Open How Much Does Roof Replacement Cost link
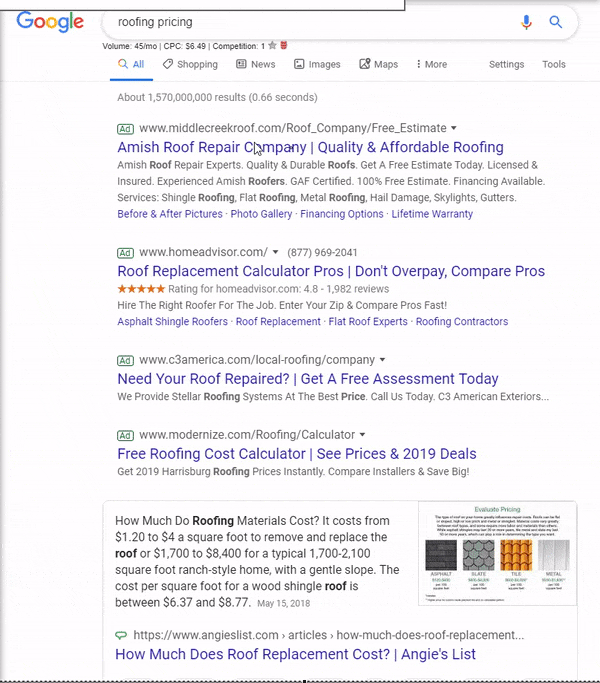The width and height of the screenshot is (600, 683). pyautogui.click(x=295, y=654)
